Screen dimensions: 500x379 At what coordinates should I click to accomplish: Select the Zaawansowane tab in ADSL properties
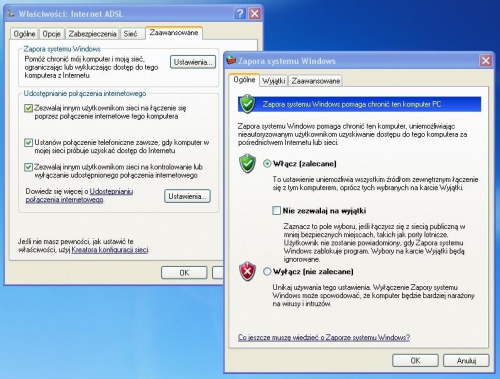click(x=174, y=33)
